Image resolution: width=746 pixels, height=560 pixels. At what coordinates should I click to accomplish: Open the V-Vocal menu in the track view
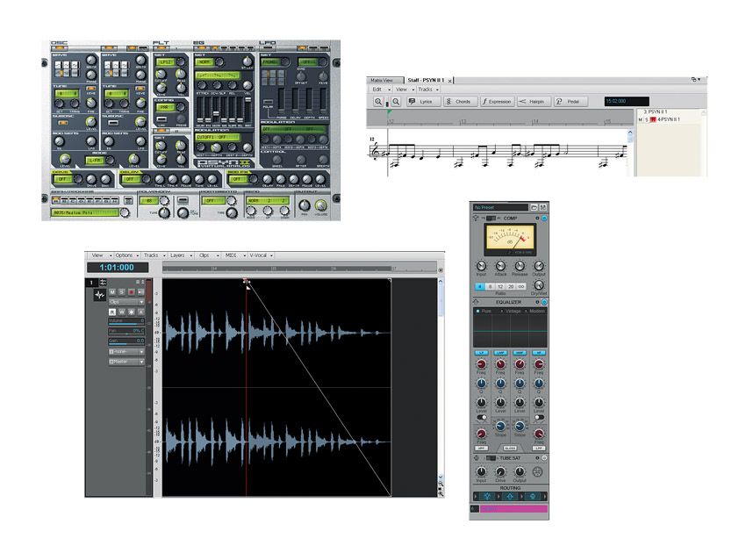pos(261,255)
